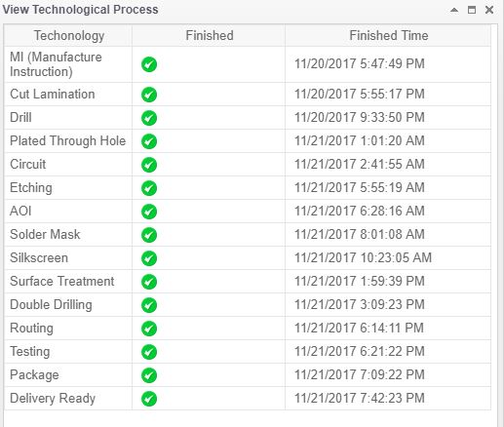504x427 pixels.
Task: Click the Finished column header
Action: pos(210,36)
